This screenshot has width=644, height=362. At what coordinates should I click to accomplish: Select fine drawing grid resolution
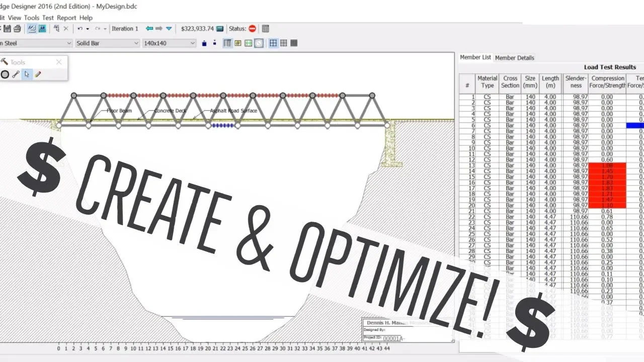[294, 43]
